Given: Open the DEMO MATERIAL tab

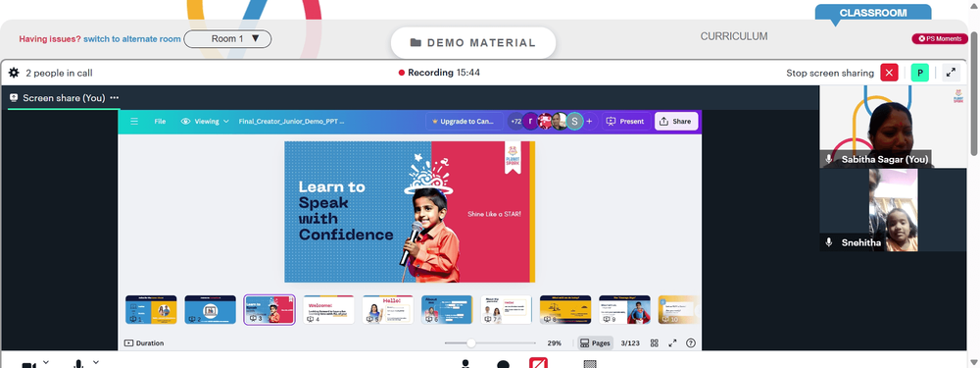Looking at the screenshot, I should [473, 42].
